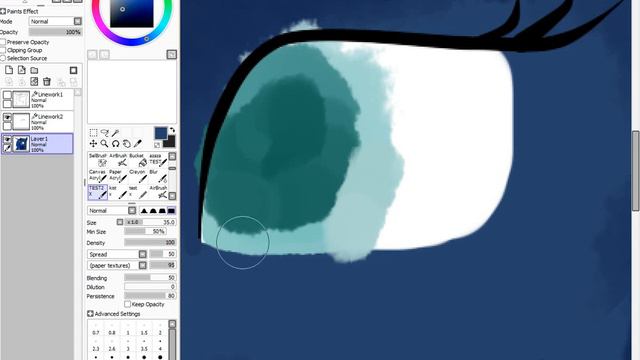Open the Spread brush shape dropdown
640x360 pixels.
point(117,254)
